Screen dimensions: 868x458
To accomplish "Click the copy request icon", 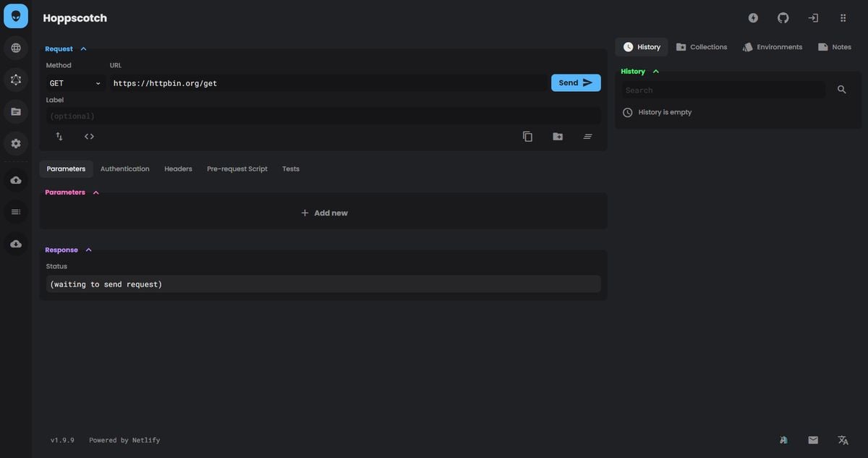I will tap(527, 136).
